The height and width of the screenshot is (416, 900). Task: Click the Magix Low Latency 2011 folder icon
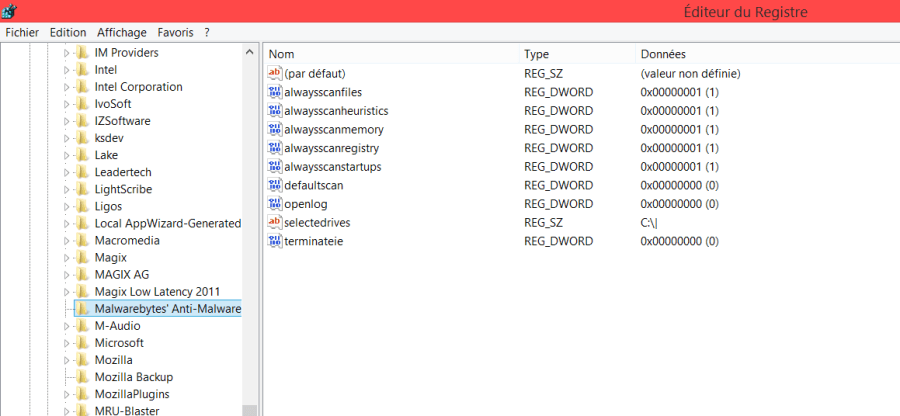click(x=82, y=292)
